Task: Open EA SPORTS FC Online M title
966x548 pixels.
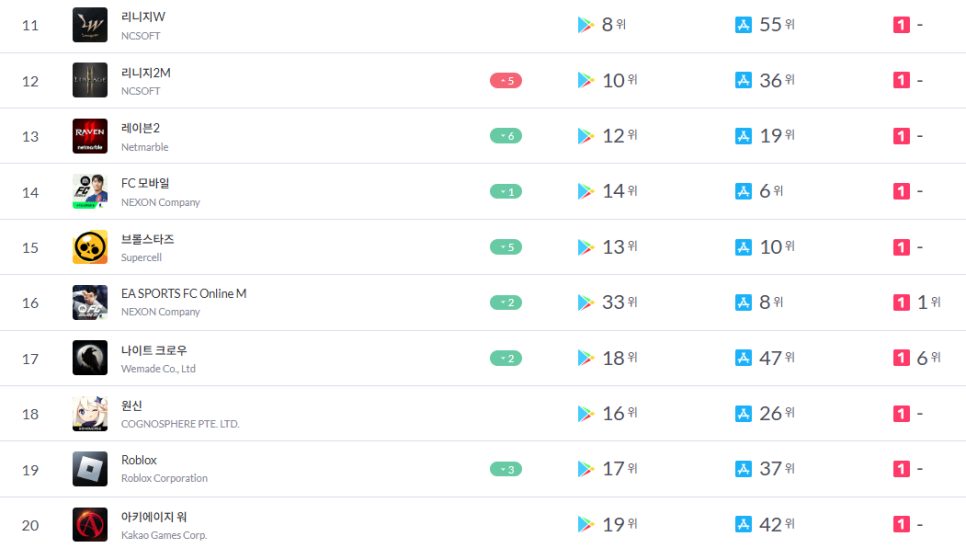Action: [184, 294]
